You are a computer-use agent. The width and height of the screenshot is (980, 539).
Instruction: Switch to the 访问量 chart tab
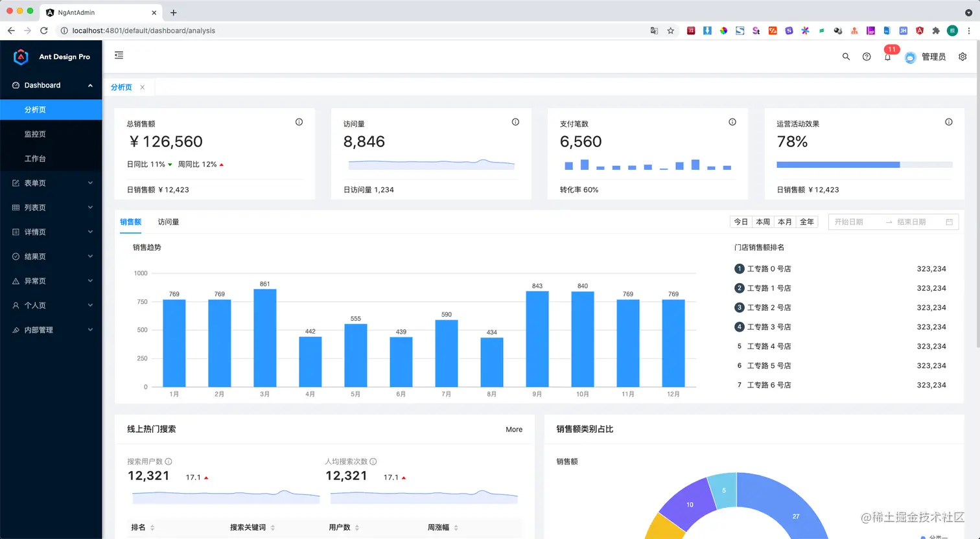coord(169,222)
